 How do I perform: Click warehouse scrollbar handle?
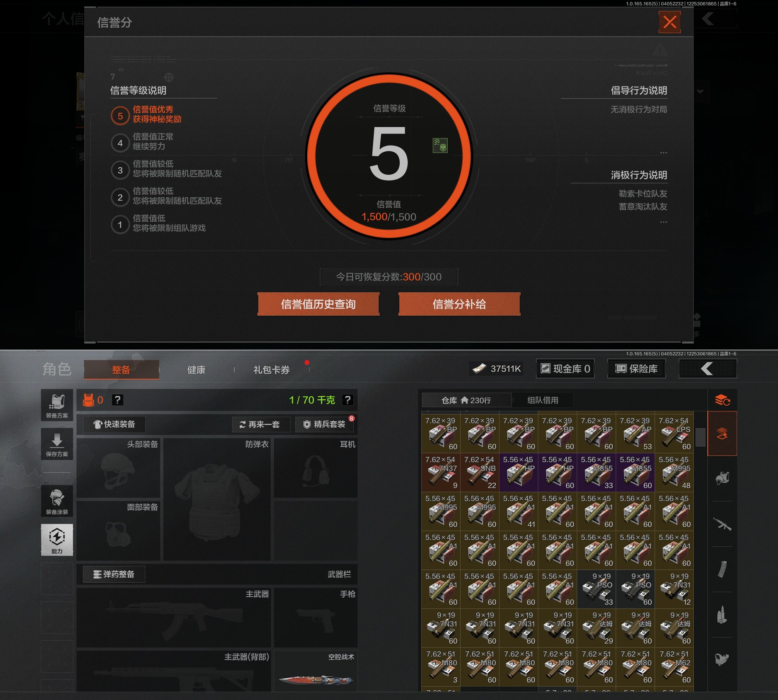click(700, 437)
